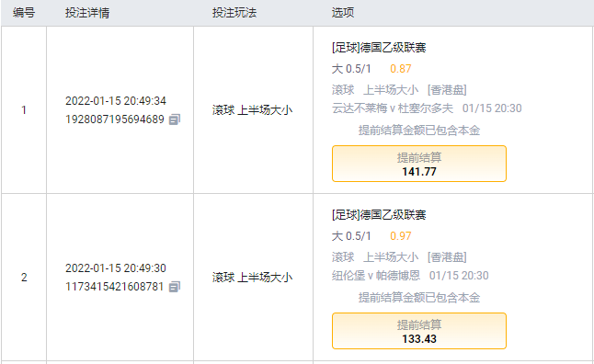The height and width of the screenshot is (364, 594).
Task: Select the bet number 1173415421608781 text
Action: point(114,287)
